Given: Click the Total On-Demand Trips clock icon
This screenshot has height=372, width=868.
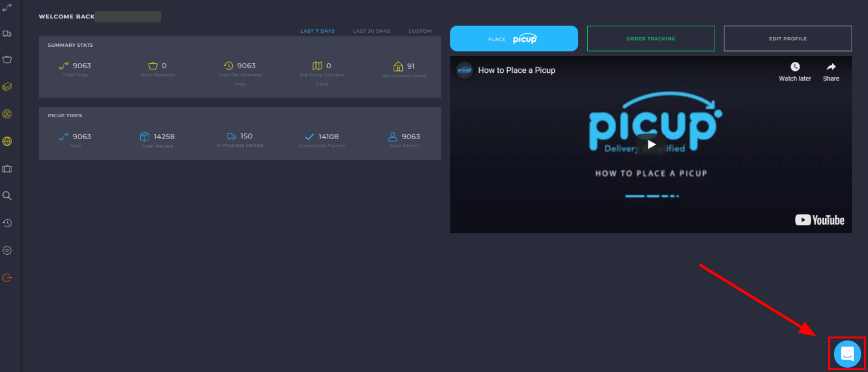Looking at the screenshot, I should tap(228, 66).
